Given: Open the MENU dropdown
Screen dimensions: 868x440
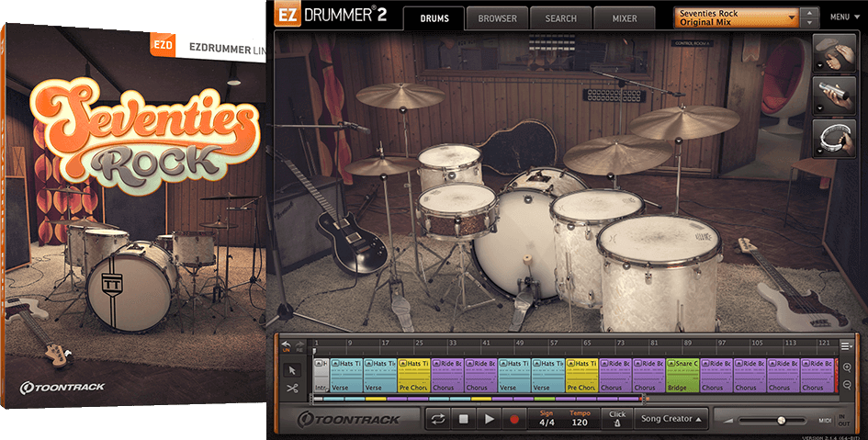Looking at the screenshot, I should [x=843, y=17].
